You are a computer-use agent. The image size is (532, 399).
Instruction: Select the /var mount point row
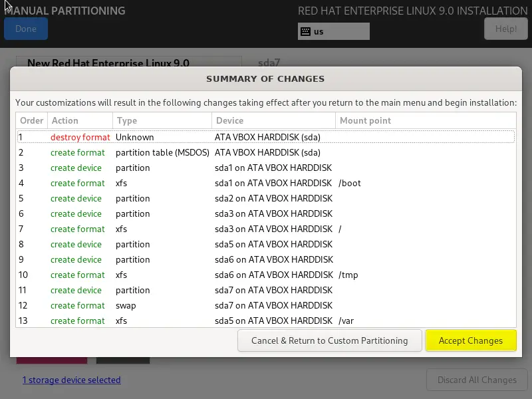pos(266,321)
